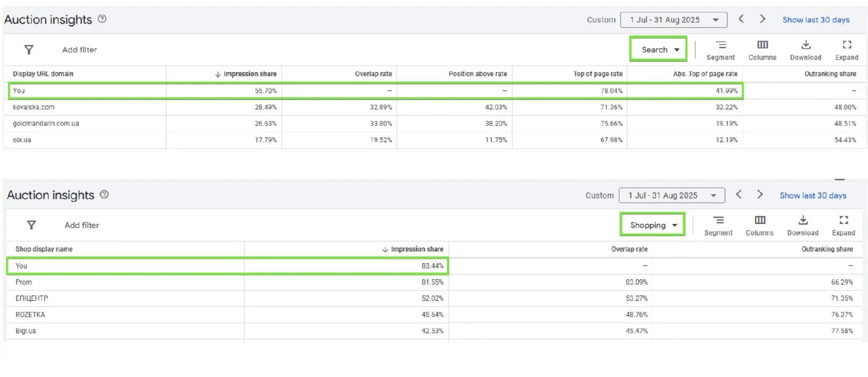Sort by Display URL domain column

pyautogui.click(x=43, y=74)
